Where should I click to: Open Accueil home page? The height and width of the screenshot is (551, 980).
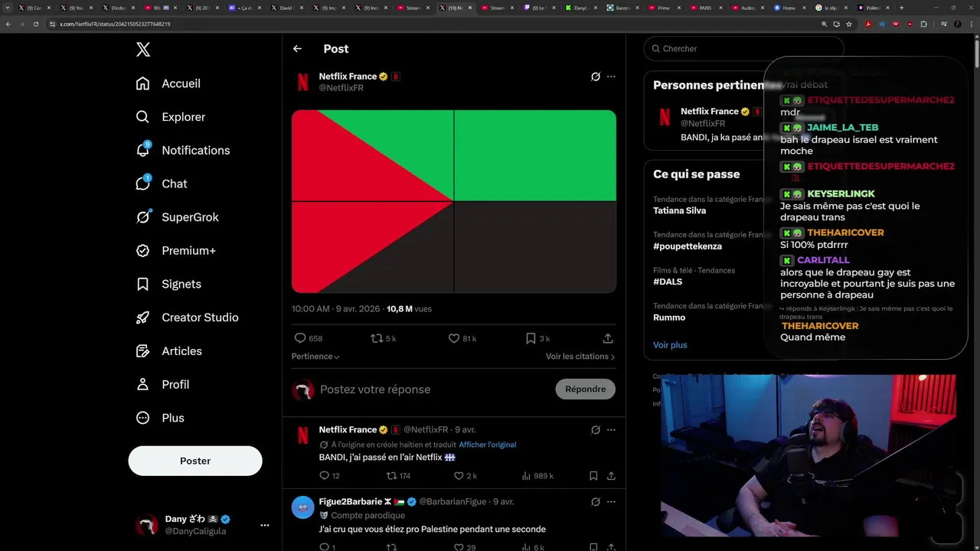click(168, 83)
